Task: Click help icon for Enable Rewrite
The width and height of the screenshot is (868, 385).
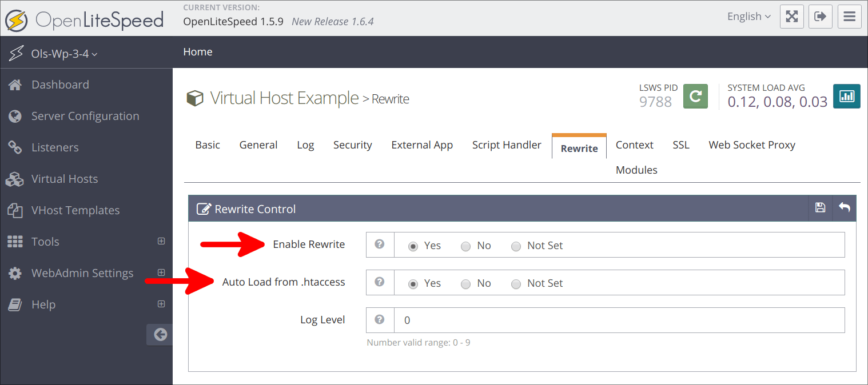Action: (380, 244)
